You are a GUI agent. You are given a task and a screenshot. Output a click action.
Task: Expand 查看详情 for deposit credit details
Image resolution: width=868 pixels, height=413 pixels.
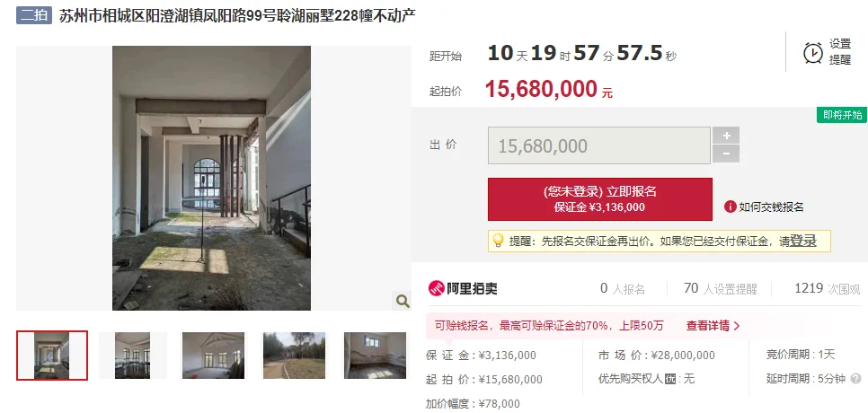click(713, 326)
